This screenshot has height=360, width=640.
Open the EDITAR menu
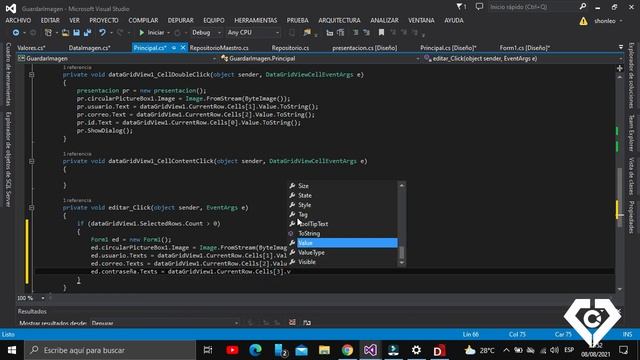click(50, 20)
